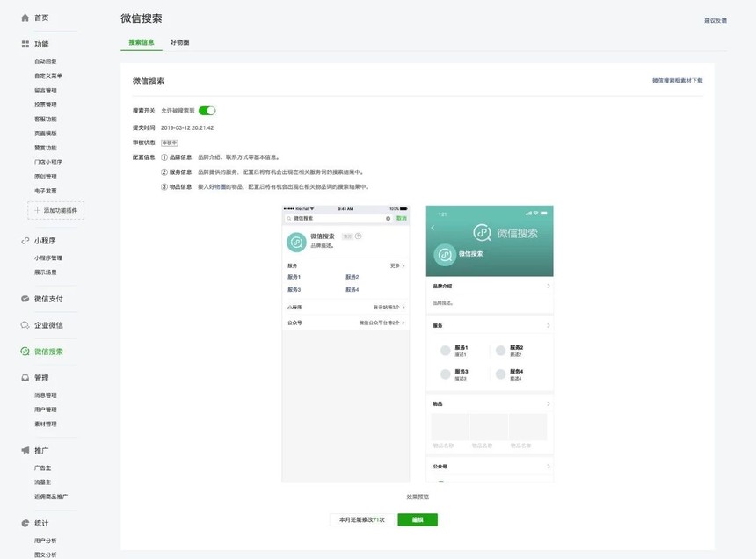
Task: Click the question mark icon beside brand name
Action: 359,236
